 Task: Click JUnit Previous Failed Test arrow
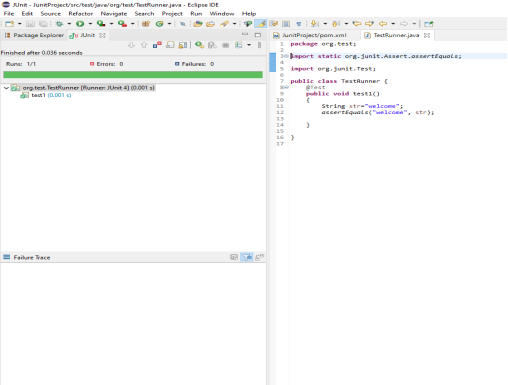144,45
